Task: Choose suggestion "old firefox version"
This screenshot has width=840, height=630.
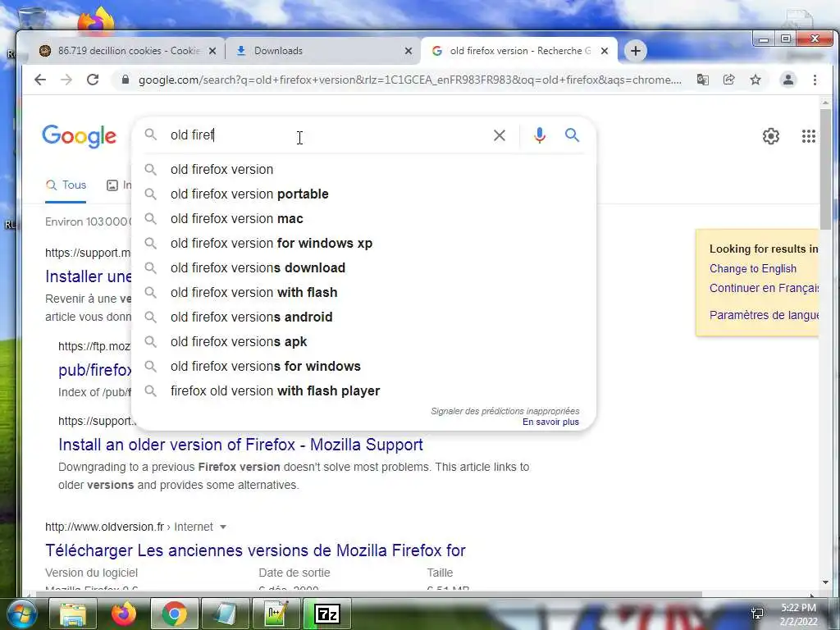Action: click(x=363, y=169)
